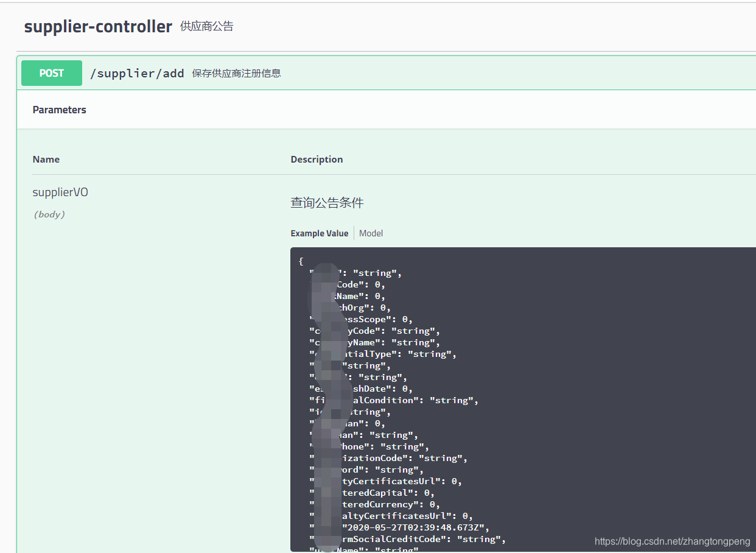Click the Description column header
Screen dimensions: 756x553
317,159
